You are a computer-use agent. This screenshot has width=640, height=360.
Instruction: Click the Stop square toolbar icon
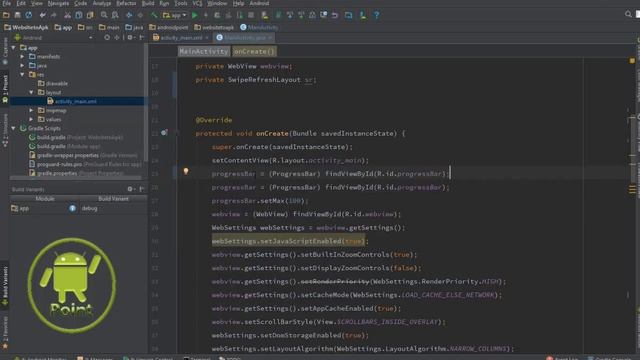tap(251, 15)
